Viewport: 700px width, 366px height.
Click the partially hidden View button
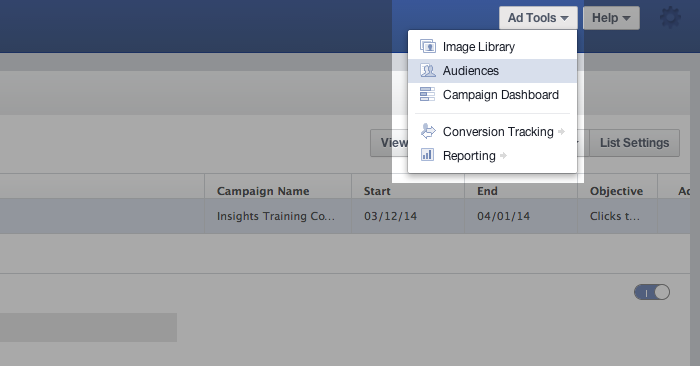(389, 143)
